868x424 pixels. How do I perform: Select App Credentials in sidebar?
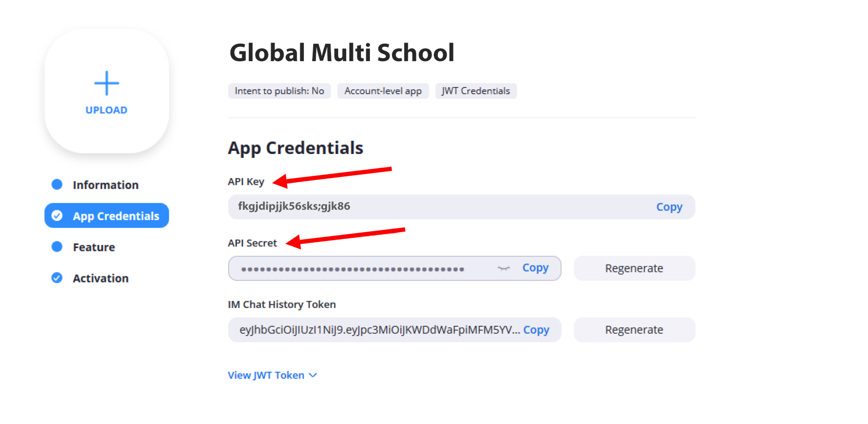(107, 216)
